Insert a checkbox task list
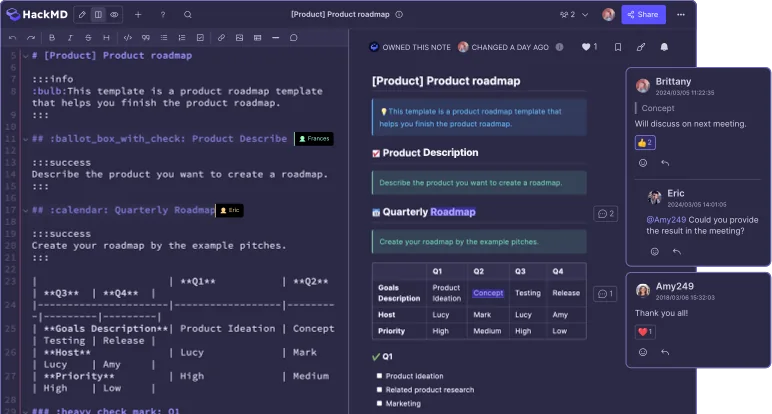This screenshot has height=414, width=772. tap(200, 38)
